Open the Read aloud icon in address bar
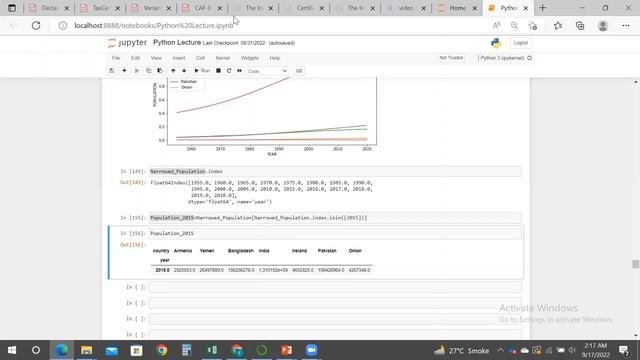This screenshot has height=360, width=640. click(x=496, y=26)
